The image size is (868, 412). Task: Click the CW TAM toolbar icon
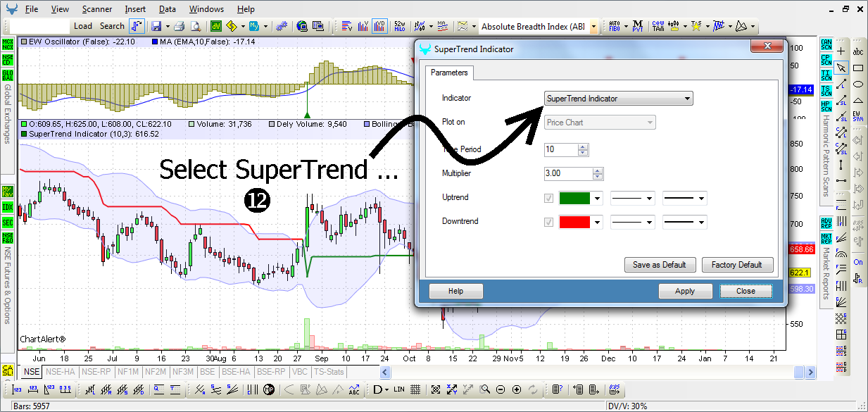[658, 26]
